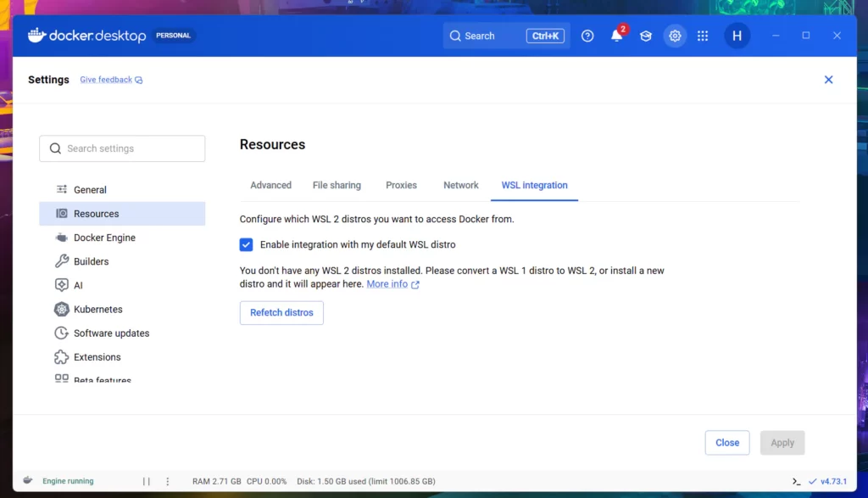868x498 pixels.
Task: Click the Give feedback link
Action: coord(111,80)
